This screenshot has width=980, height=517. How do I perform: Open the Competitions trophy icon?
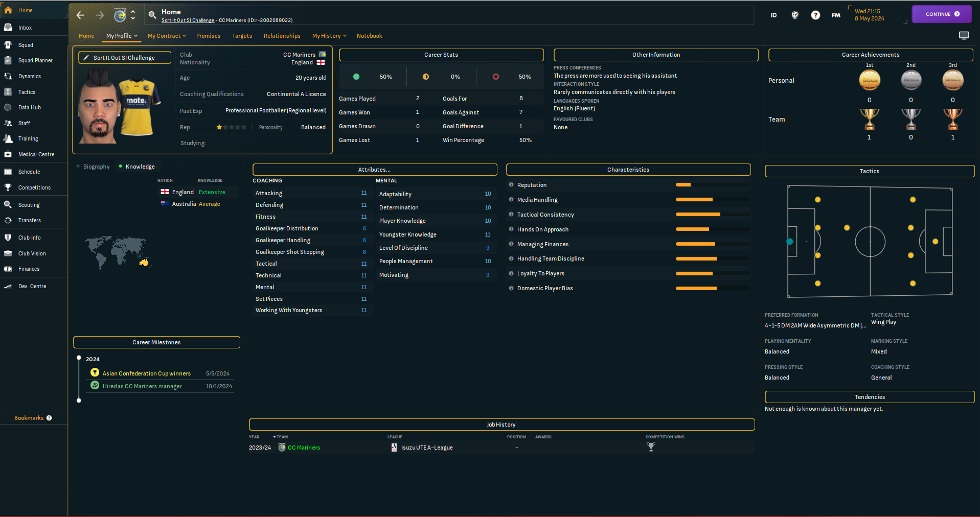point(8,187)
